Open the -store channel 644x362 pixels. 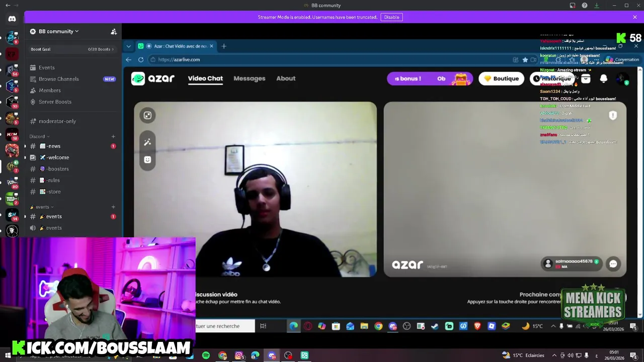click(72, 192)
